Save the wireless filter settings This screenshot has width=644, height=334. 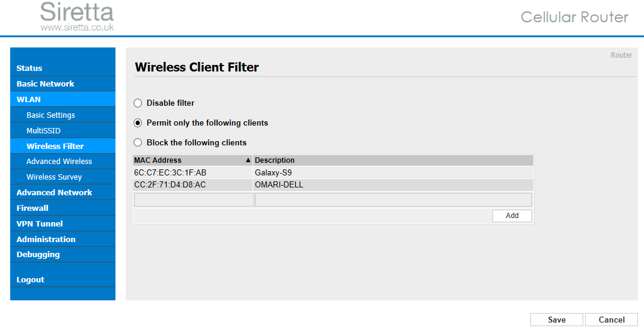point(557,320)
